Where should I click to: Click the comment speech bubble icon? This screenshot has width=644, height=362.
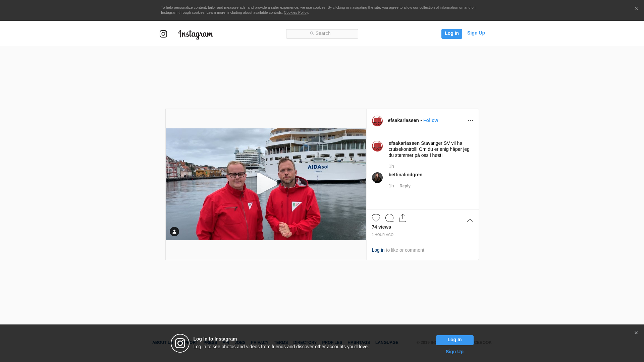(389, 218)
